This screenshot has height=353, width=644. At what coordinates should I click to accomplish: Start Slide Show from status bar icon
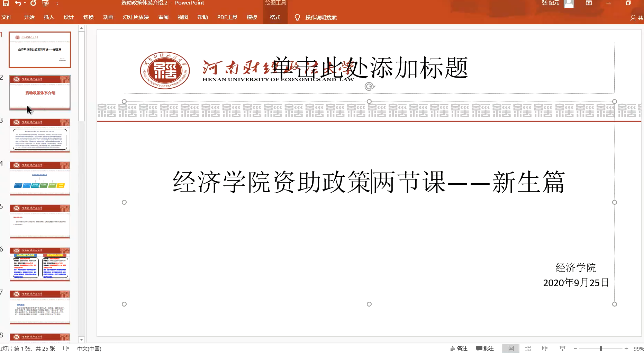(562, 348)
